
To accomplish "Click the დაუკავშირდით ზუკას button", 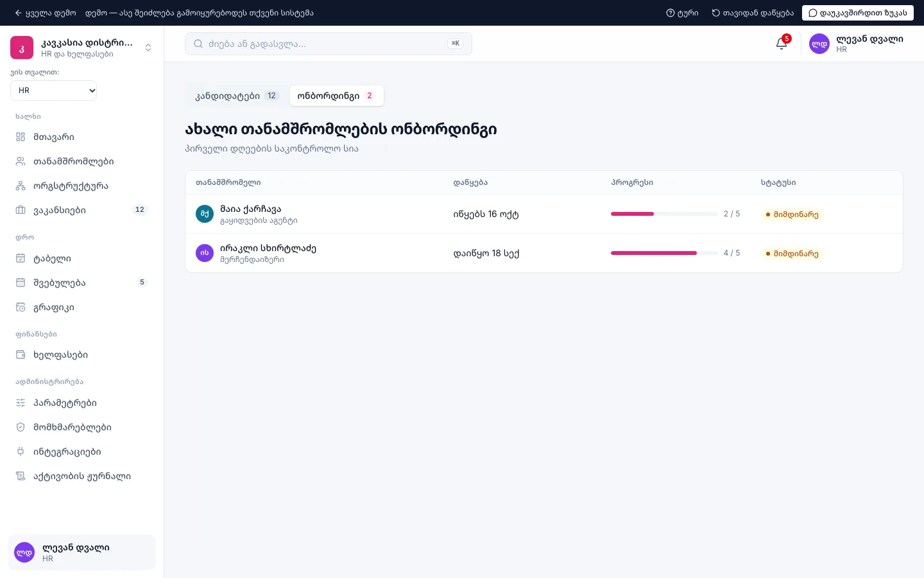I will (x=857, y=13).
